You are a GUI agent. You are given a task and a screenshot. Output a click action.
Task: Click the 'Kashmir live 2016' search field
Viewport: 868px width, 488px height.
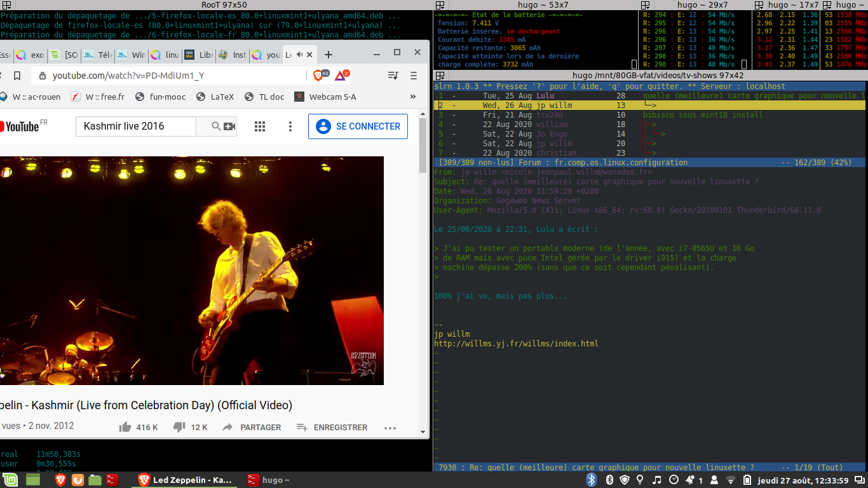click(136, 126)
